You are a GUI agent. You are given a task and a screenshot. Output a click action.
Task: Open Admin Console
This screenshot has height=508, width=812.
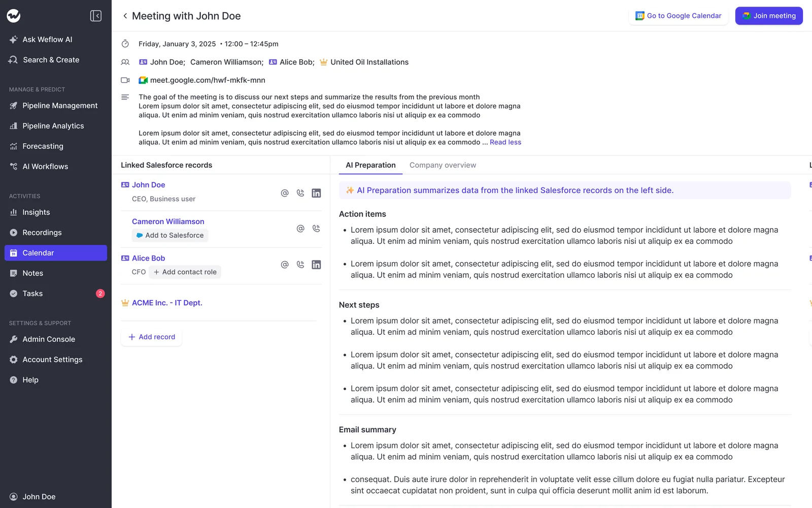56,339
